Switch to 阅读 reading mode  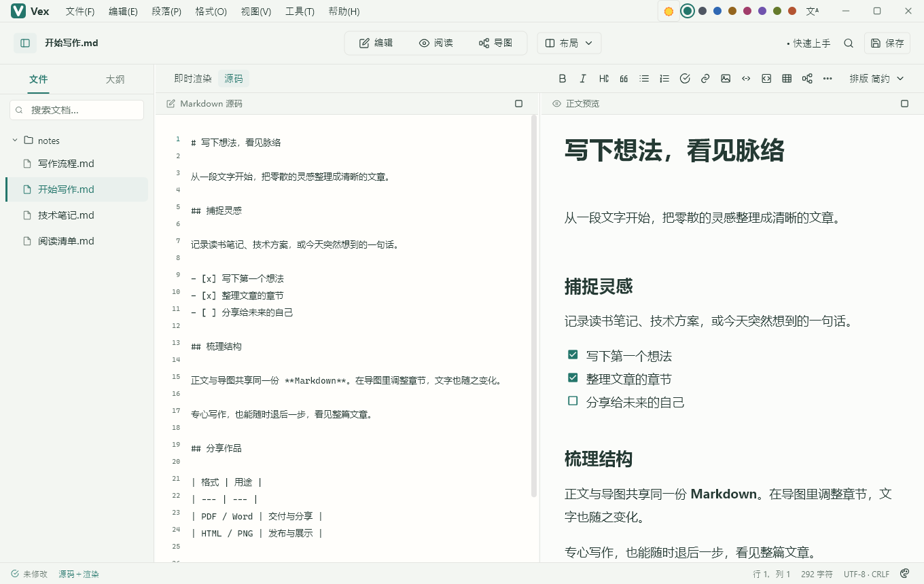click(436, 43)
